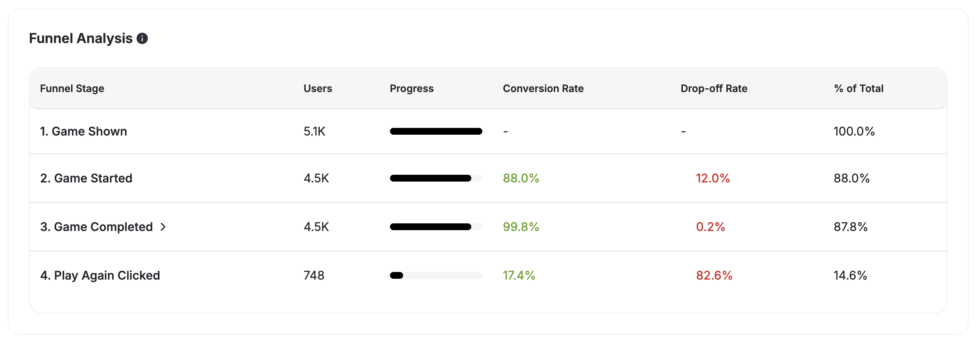Sort by the Users column header
This screenshot has height=341, width=980.
tap(318, 88)
